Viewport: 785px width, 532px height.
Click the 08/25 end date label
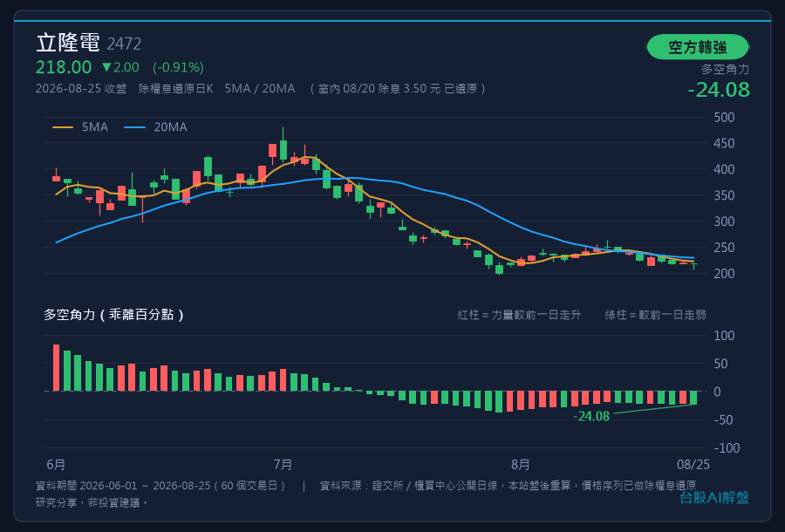pyautogui.click(x=693, y=465)
